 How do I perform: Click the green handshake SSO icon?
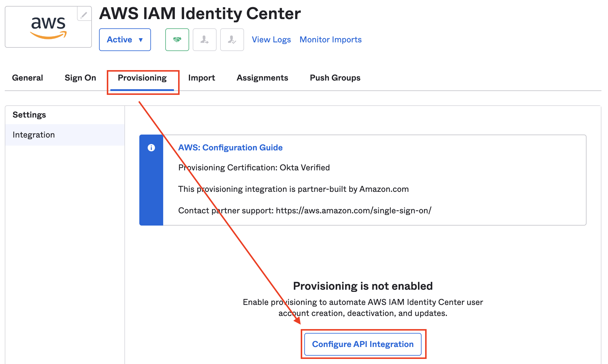pos(177,40)
